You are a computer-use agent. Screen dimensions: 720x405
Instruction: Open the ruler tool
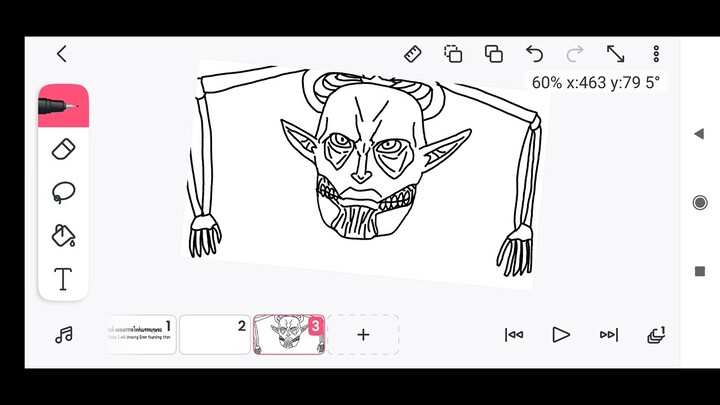(x=412, y=54)
